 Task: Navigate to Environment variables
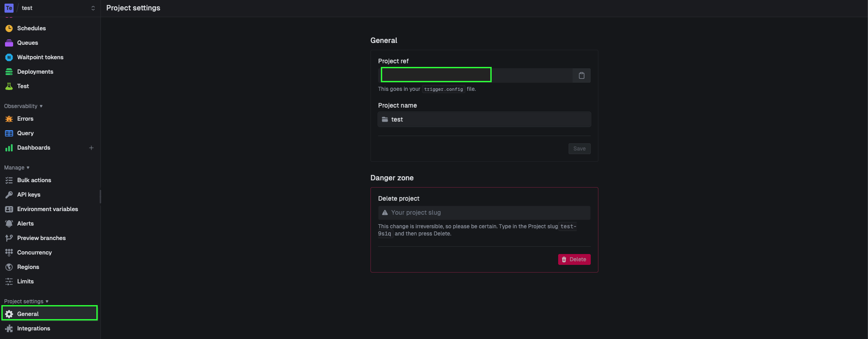click(x=50, y=209)
